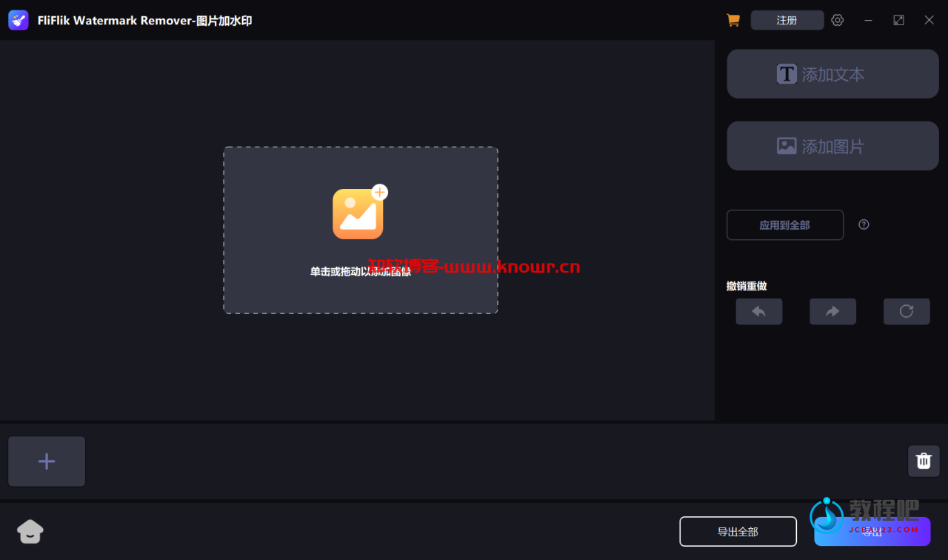
Task: Delete images with the trash icon
Action: tap(924, 461)
